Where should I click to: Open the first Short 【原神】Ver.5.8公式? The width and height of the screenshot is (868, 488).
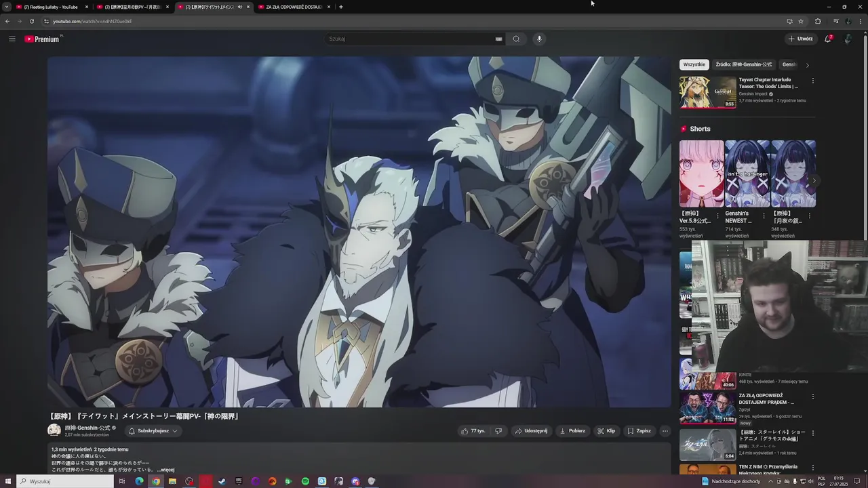[x=701, y=174]
